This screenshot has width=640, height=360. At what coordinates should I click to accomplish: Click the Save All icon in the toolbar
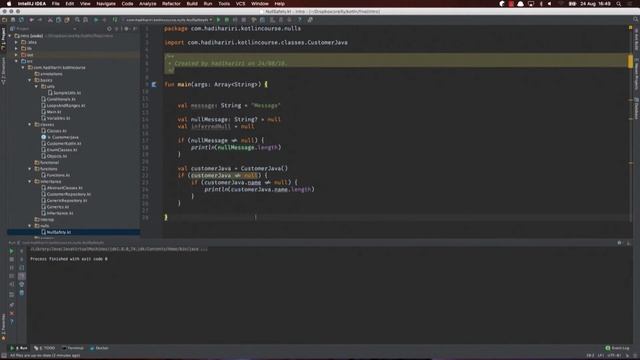13,20
